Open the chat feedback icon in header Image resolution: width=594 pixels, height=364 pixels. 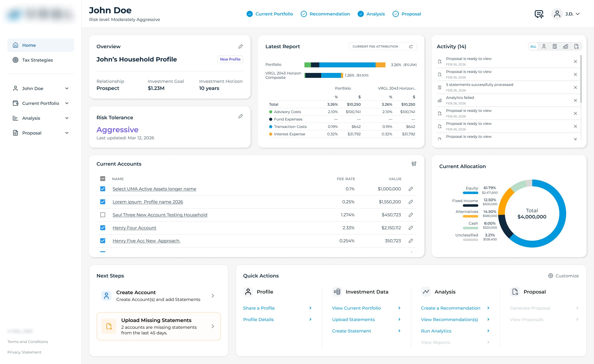click(539, 14)
